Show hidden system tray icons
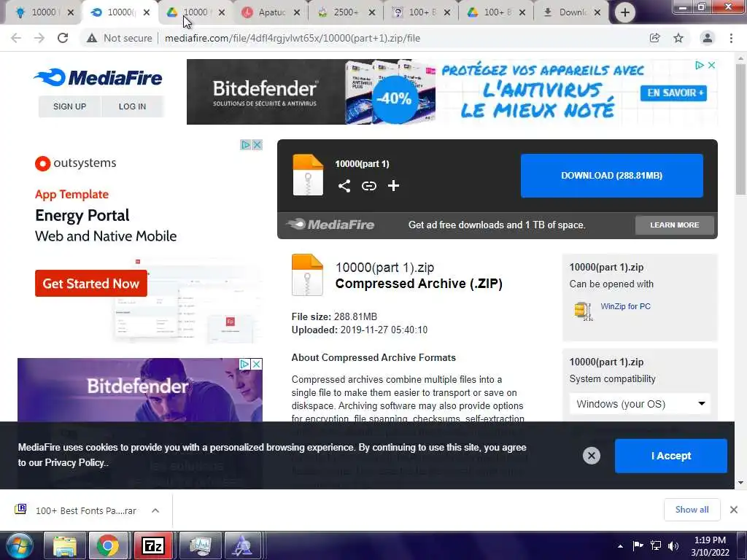The width and height of the screenshot is (747, 560). [x=620, y=546]
